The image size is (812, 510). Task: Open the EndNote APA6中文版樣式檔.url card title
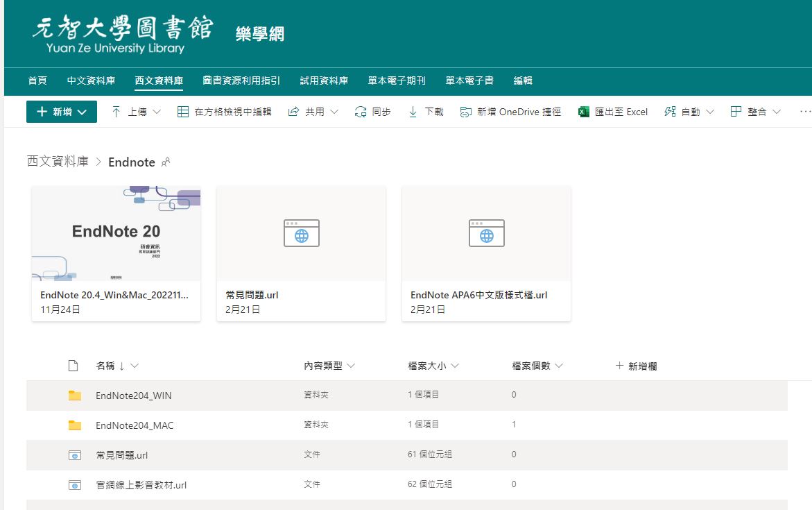(479, 295)
